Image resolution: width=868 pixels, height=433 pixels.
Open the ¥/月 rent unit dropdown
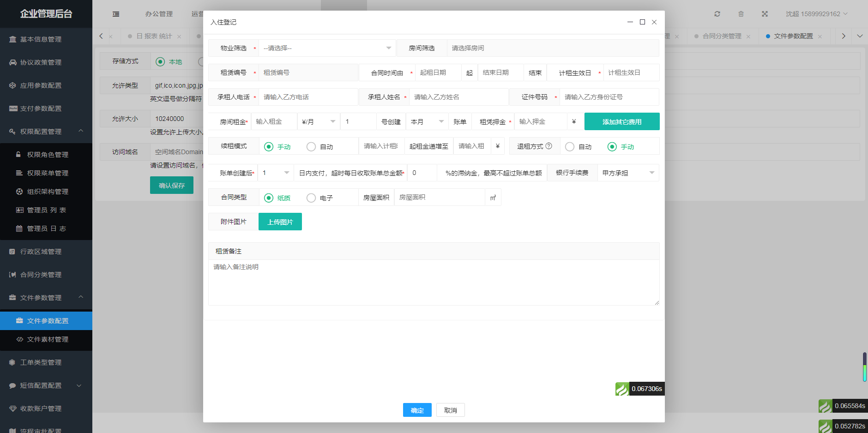pyautogui.click(x=319, y=121)
